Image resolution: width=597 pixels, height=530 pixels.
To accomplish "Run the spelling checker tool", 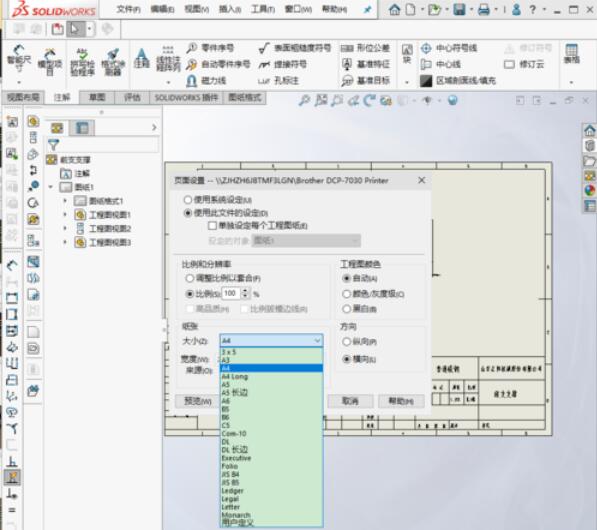I will pos(82,61).
